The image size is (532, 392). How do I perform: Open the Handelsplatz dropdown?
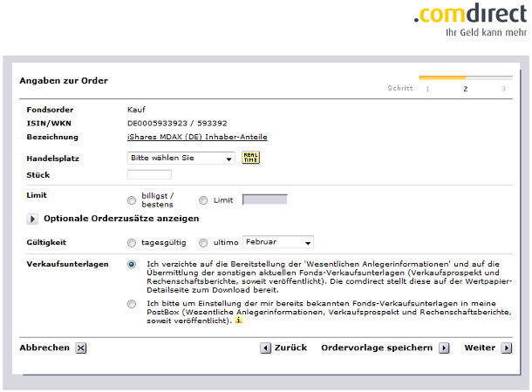coord(181,159)
